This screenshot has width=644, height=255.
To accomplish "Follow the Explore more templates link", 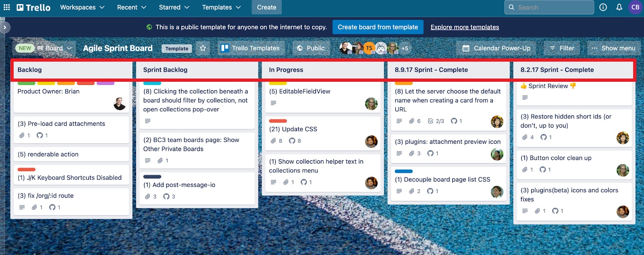I will coord(465,27).
